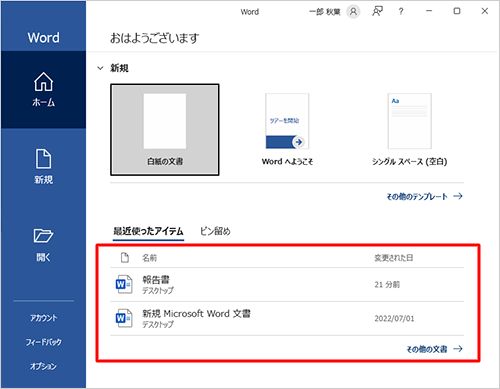This screenshot has width=500, height=389.
Task: Click the 2022/07/01 modified date
Action: pyautogui.click(x=394, y=319)
